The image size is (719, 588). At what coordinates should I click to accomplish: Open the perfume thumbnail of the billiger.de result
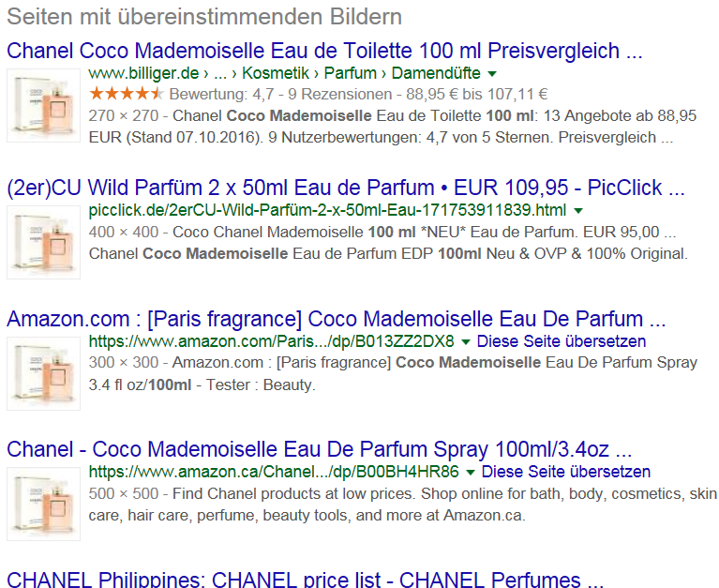coord(43,105)
